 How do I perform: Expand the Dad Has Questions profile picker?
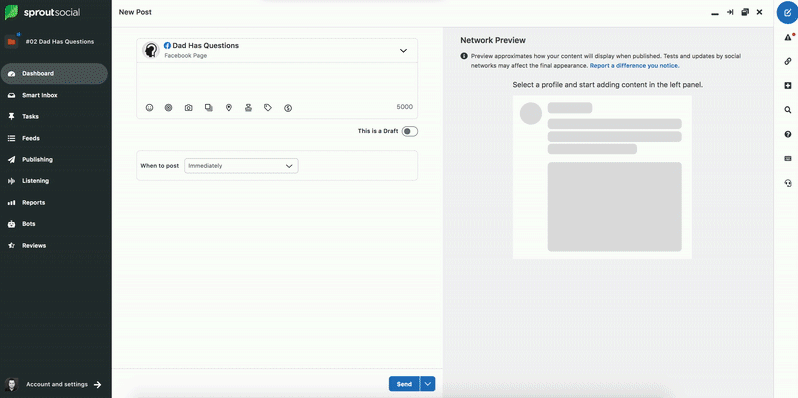point(403,50)
